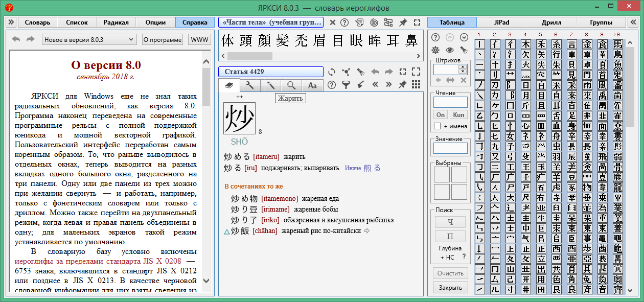The width and height of the screenshot is (644, 302).
Task: Focus the Чтение input field
Action: coord(450,102)
